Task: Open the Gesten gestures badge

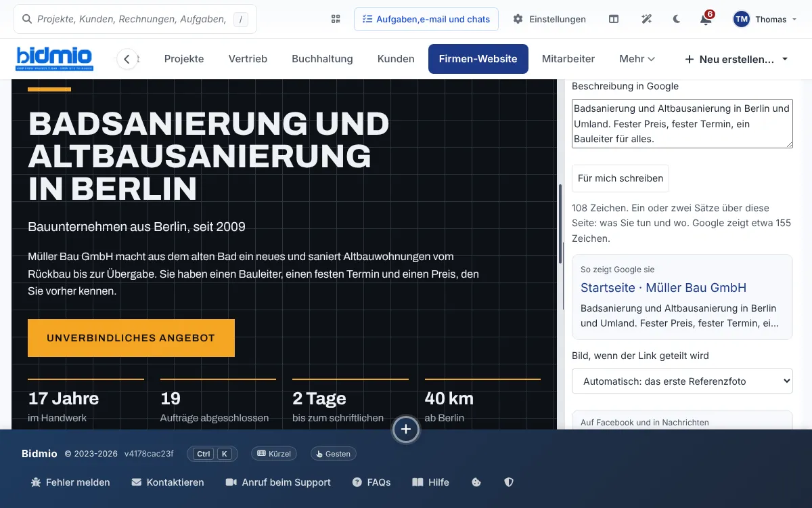Action: pos(333,454)
